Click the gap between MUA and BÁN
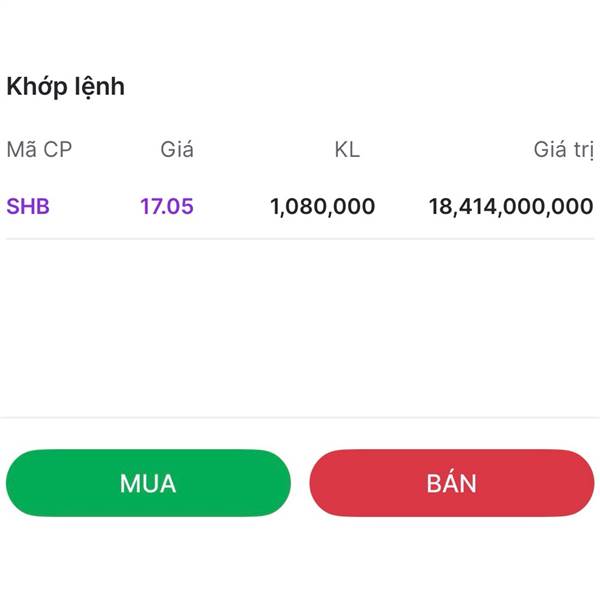 [x=300, y=483]
